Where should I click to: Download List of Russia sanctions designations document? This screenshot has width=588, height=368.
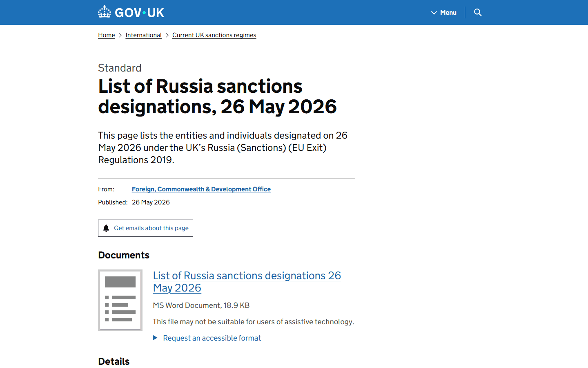pos(247,282)
